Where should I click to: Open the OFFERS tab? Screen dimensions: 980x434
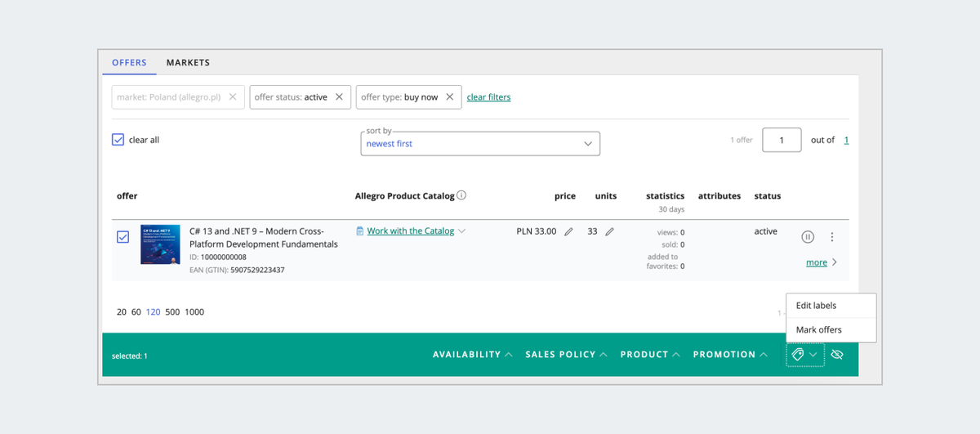(x=129, y=63)
